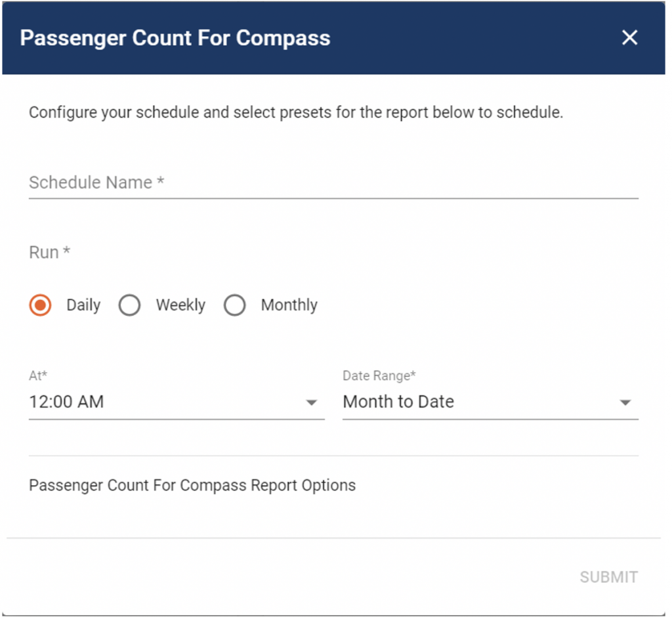Submit the report schedule

[608, 577]
